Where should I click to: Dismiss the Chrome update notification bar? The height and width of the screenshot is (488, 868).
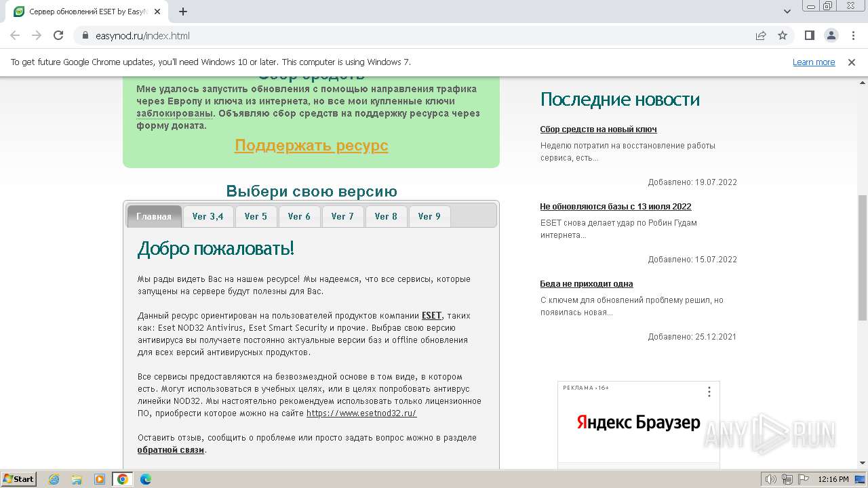coord(852,62)
